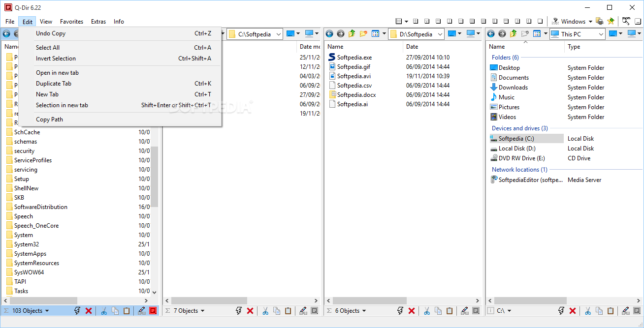Open the layout grid dropdown arrow
The width and height of the screenshot is (644, 328).
(x=406, y=21)
